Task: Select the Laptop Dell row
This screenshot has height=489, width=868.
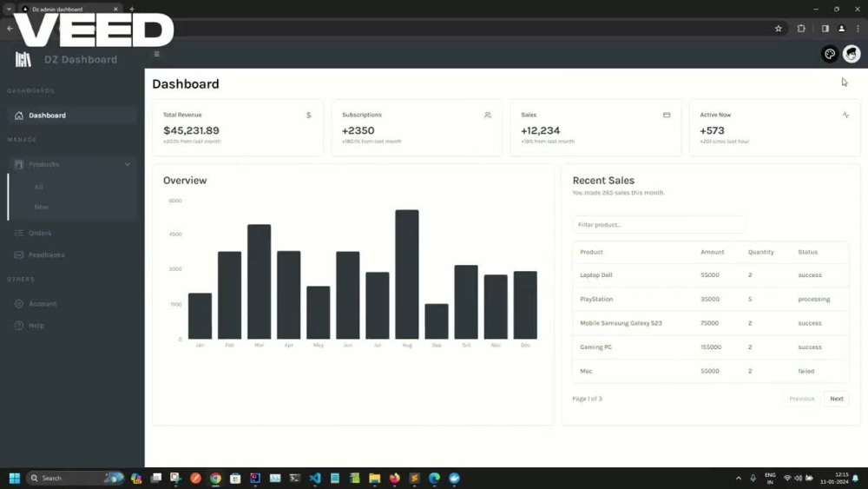Action: pyautogui.click(x=710, y=275)
